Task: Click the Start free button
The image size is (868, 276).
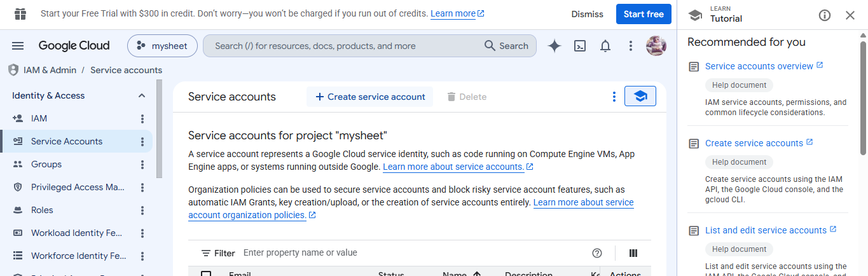Action: tap(644, 14)
